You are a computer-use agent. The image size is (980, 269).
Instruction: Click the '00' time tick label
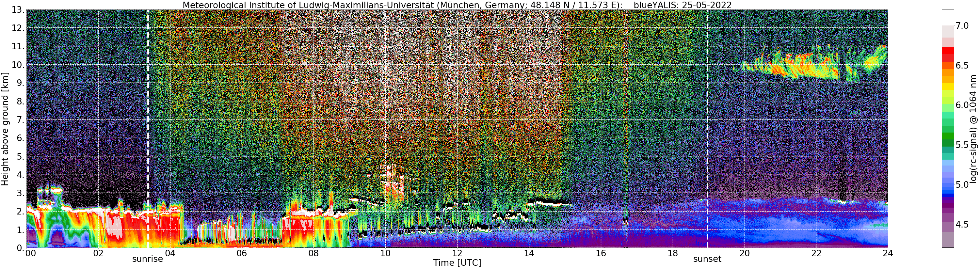pyautogui.click(x=30, y=253)
